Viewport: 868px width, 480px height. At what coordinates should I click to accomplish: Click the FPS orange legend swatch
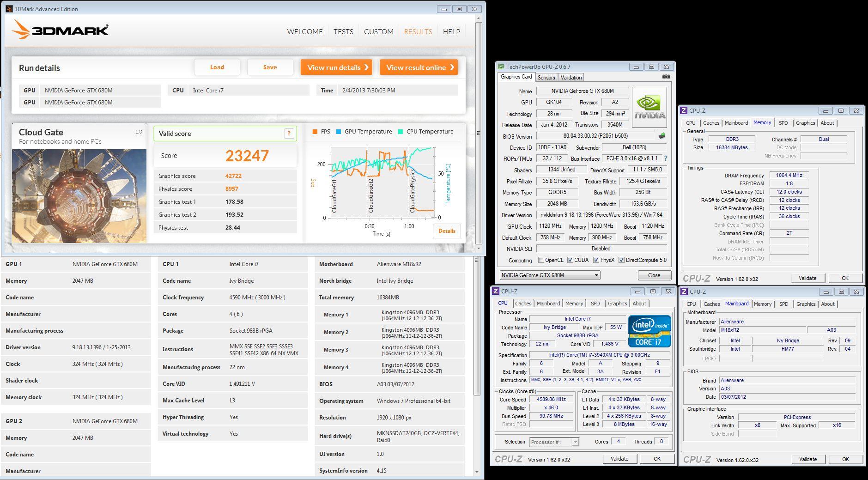coord(315,132)
